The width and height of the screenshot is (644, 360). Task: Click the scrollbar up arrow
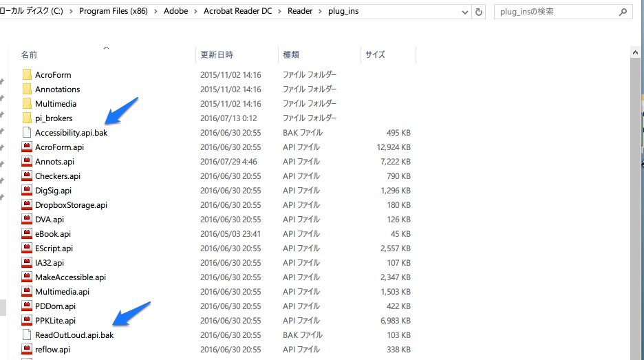click(x=635, y=52)
